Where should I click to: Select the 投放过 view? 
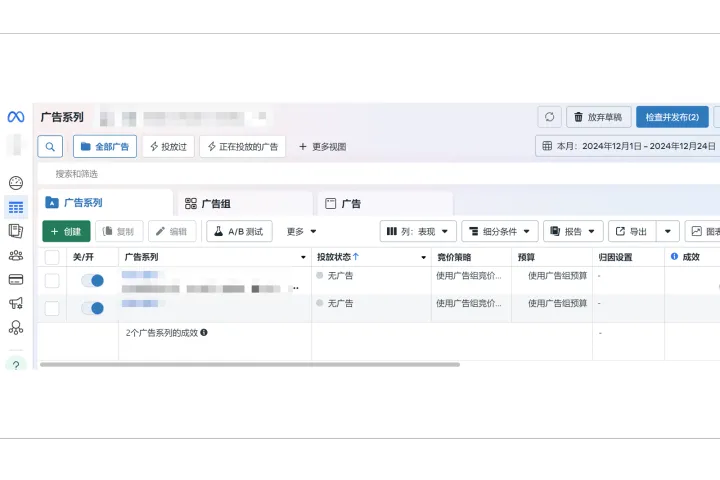click(x=169, y=147)
